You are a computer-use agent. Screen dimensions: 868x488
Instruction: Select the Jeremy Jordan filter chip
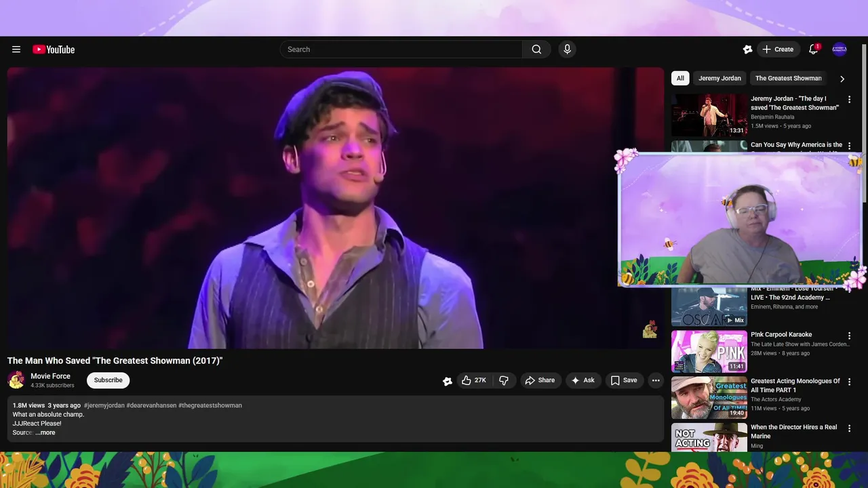coord(719,78)
